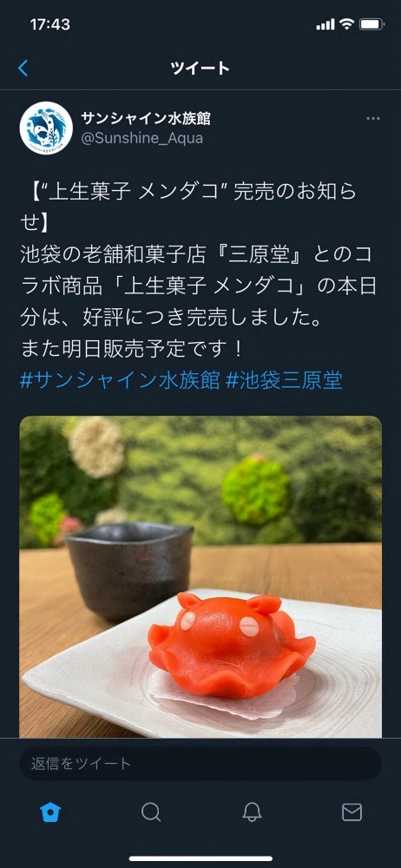
Task: Tap the Wi-Fi indicator in status bar
Action: click(x=346, y=24)
